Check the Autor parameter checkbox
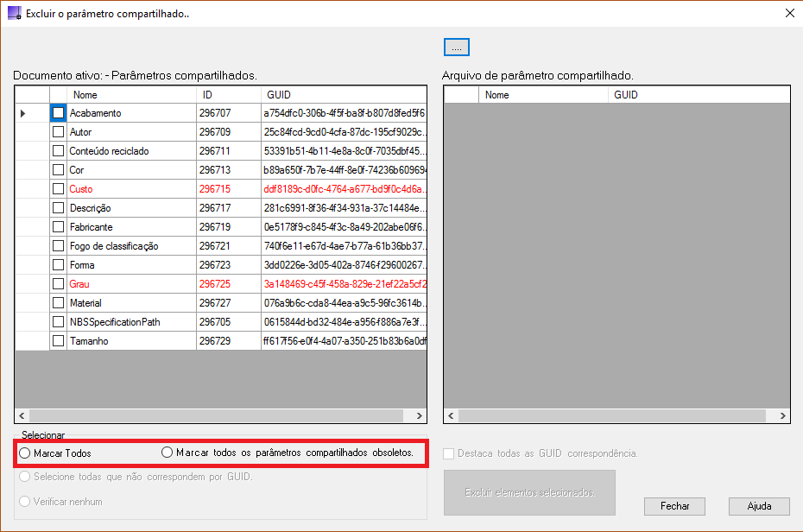 (x=59, y=131)
